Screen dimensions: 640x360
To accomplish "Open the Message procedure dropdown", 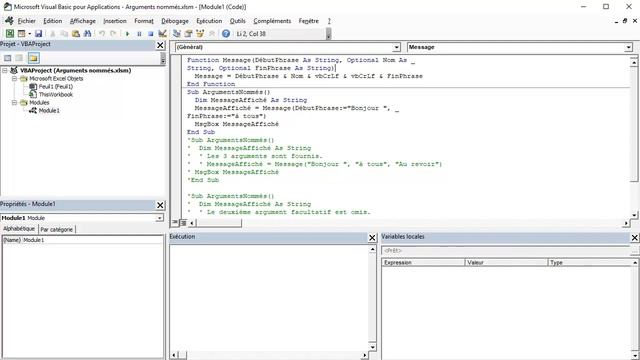I will point(628,47).
